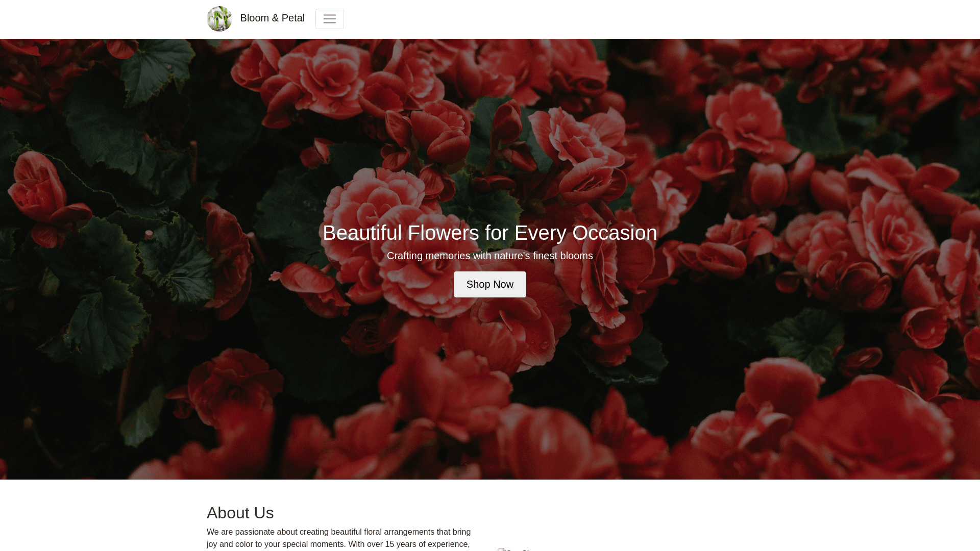The image size is (980, 551).
Task: Click nature's finest blooms in the subtitle
Action: 543,256
